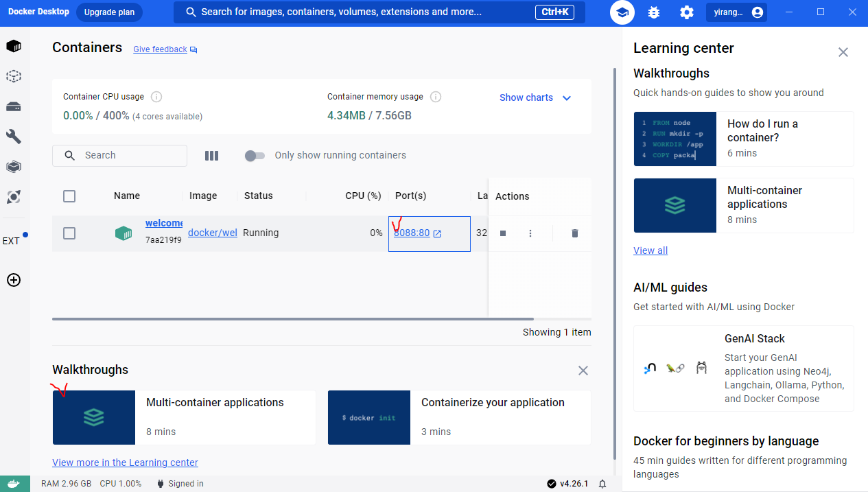
Task: Click the Docker whale icon in status bar
Action: (x=14, y=484)
